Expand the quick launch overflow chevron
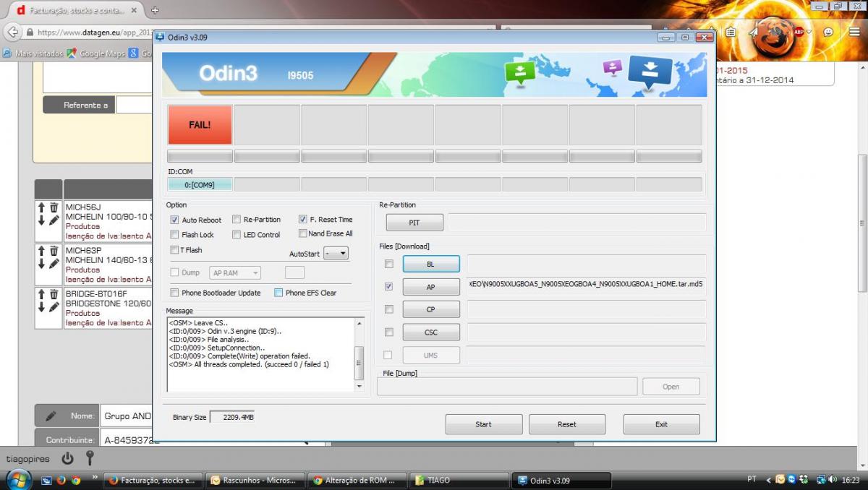This screenshot has height=490, width=868. [95, 478]
